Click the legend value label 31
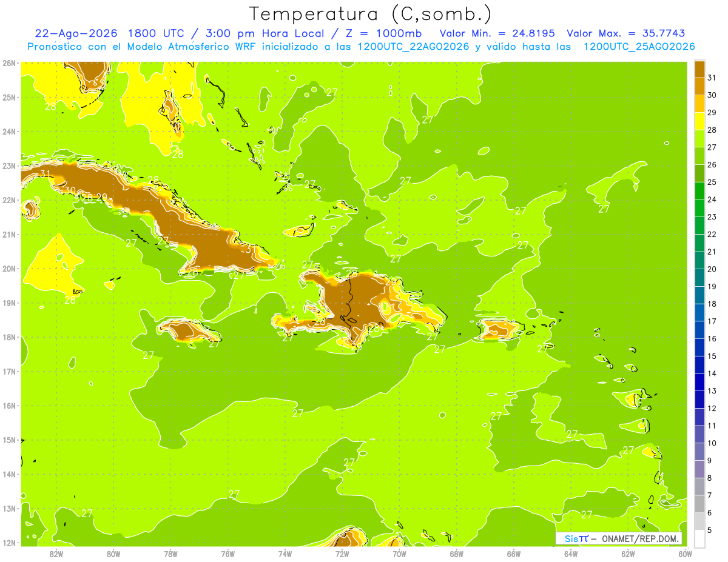 (712, 78)
